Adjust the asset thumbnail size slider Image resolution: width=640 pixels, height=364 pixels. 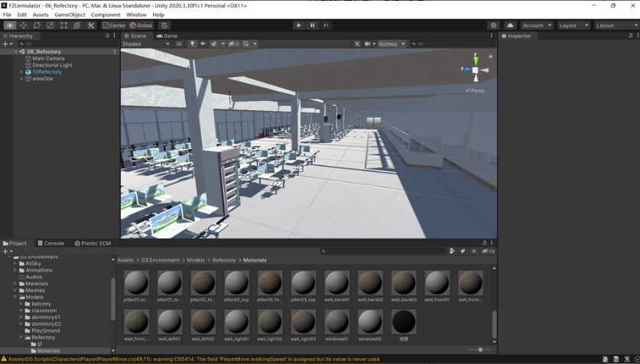[x=480, y=349]
